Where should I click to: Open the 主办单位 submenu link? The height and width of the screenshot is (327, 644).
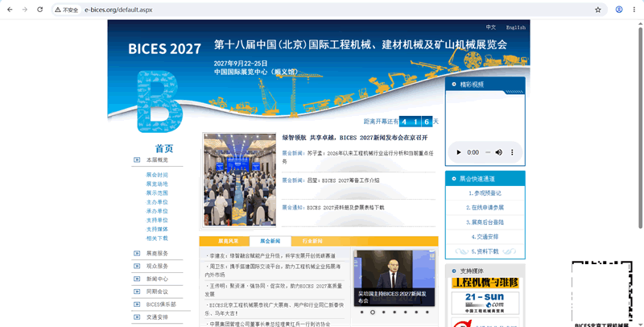(157, 202)
